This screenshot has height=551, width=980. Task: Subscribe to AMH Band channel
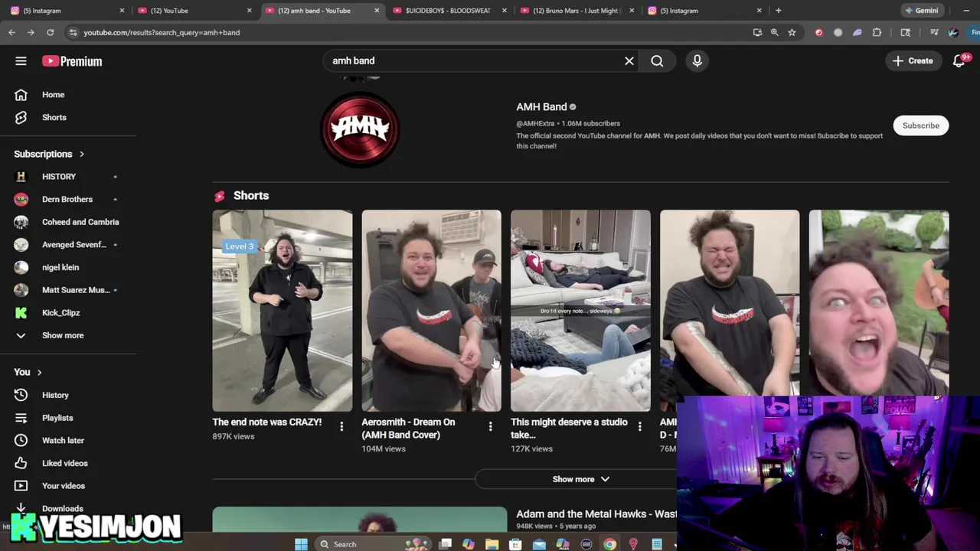pos(920,126)
